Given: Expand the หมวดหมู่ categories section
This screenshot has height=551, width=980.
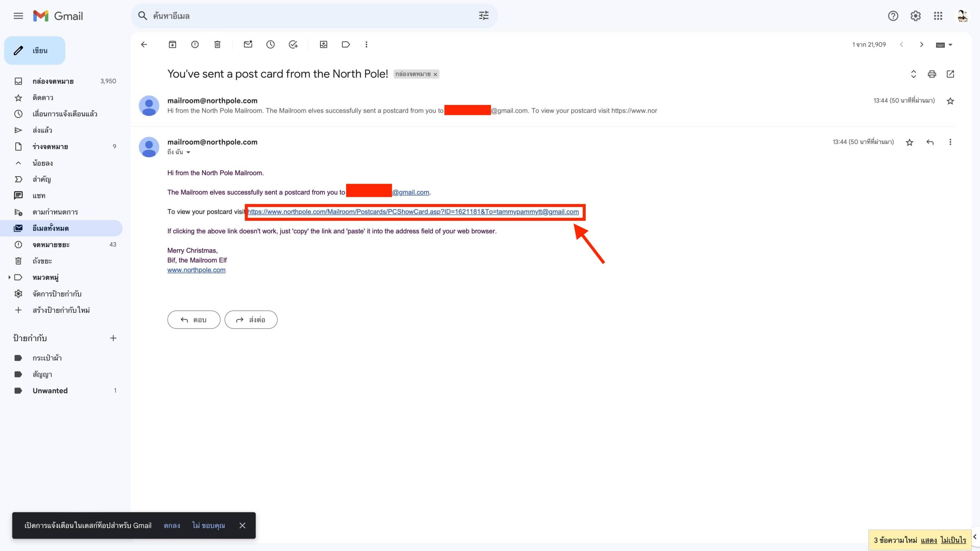Looking at the screenshot, I should (9, 277).
